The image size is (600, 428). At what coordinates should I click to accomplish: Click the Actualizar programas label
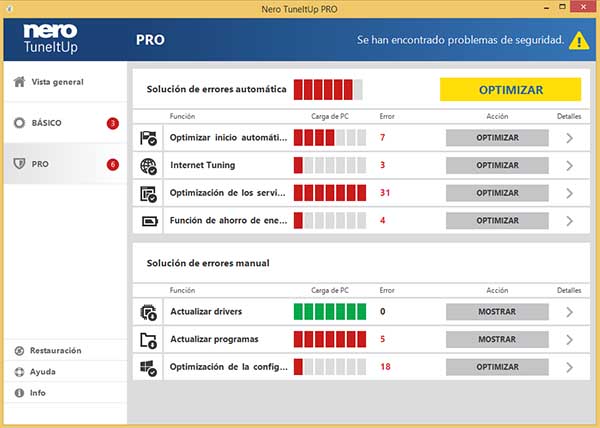214,339
